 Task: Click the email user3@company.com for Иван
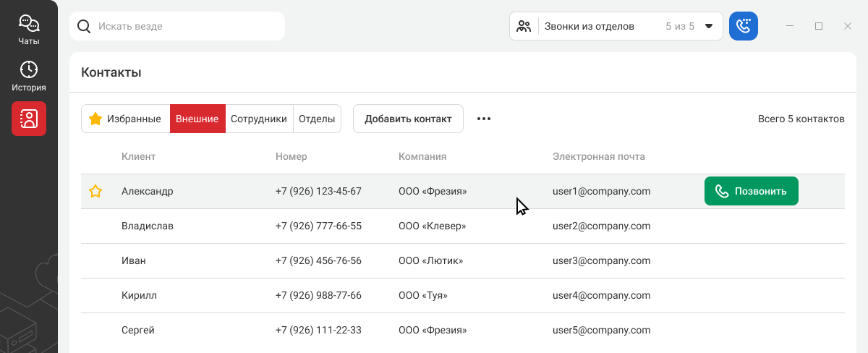click(601, 261)
